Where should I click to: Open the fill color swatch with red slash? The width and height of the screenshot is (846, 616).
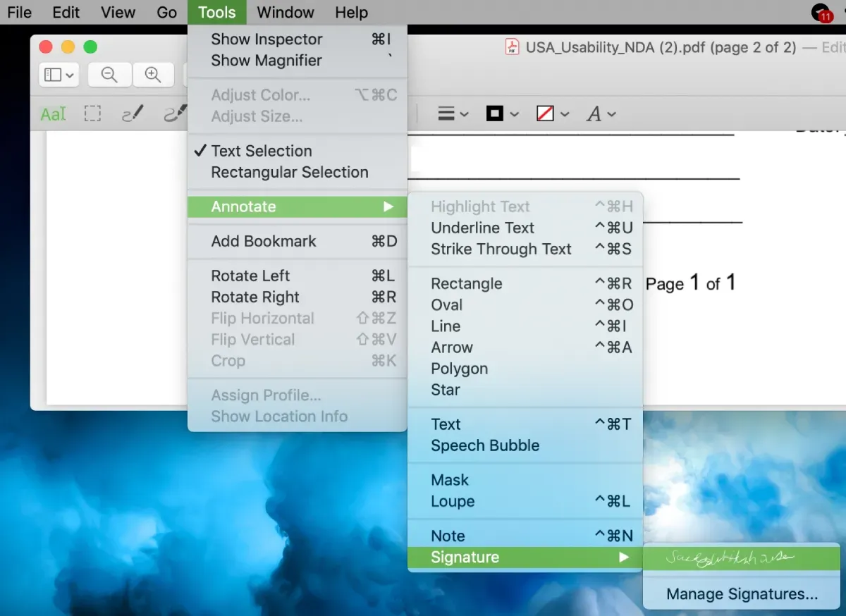552,114
